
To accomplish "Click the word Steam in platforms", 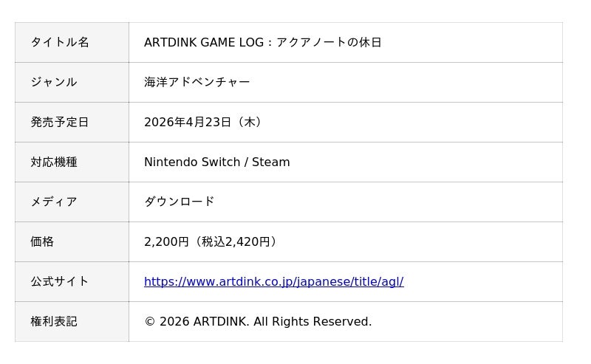I will click(271, 162).
